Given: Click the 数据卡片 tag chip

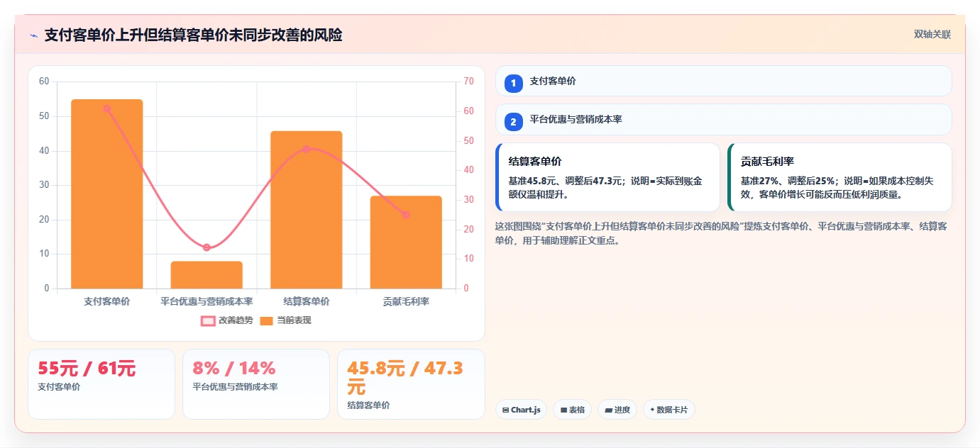Looking at the screenshot, I should pyautogui.click(x=669, y=410).
